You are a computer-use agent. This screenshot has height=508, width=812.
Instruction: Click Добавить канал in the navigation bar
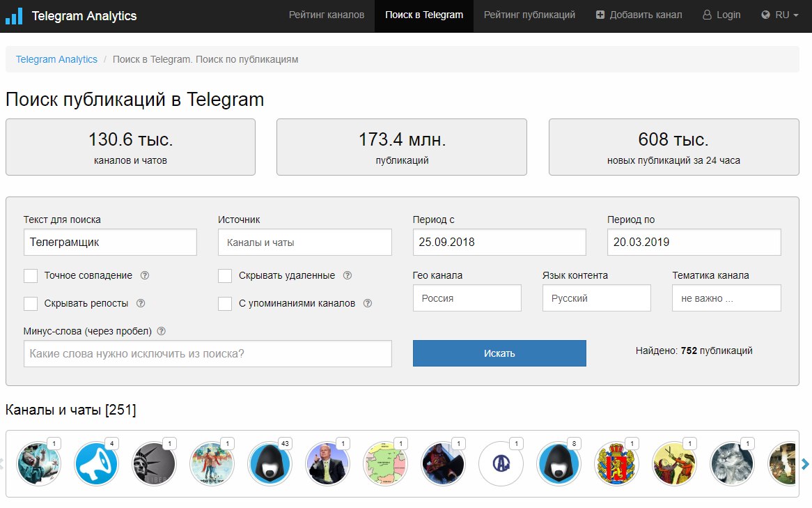pos(639,15)
